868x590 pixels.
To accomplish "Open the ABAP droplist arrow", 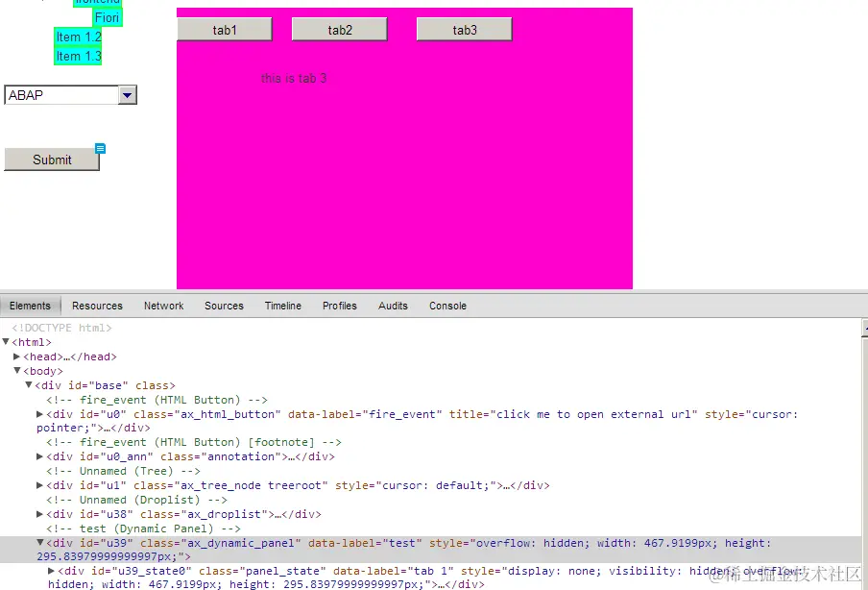I will click(x=128, y=95).
